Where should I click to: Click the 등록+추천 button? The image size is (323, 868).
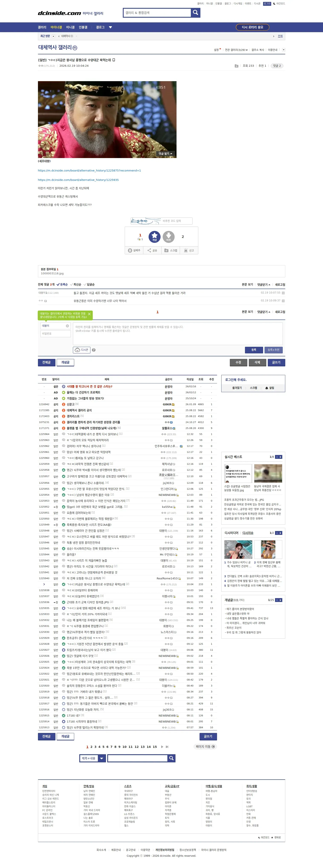pos(274,350)
